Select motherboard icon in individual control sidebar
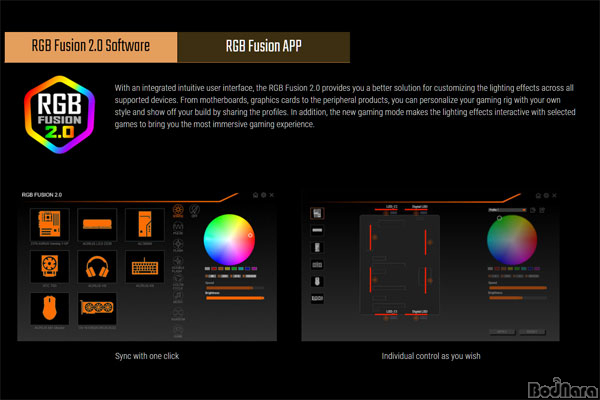The image size is (600, 400). (x=317, y=213)
